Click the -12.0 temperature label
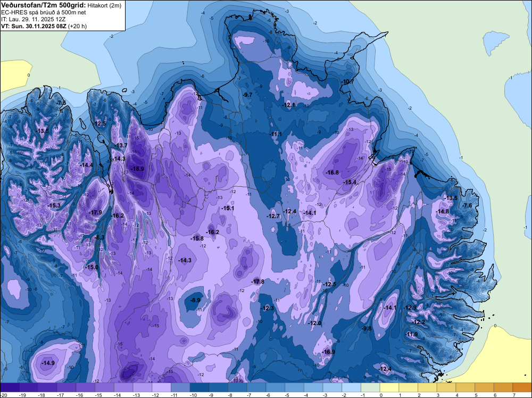 pyautogui.click(x=314, y=323)
